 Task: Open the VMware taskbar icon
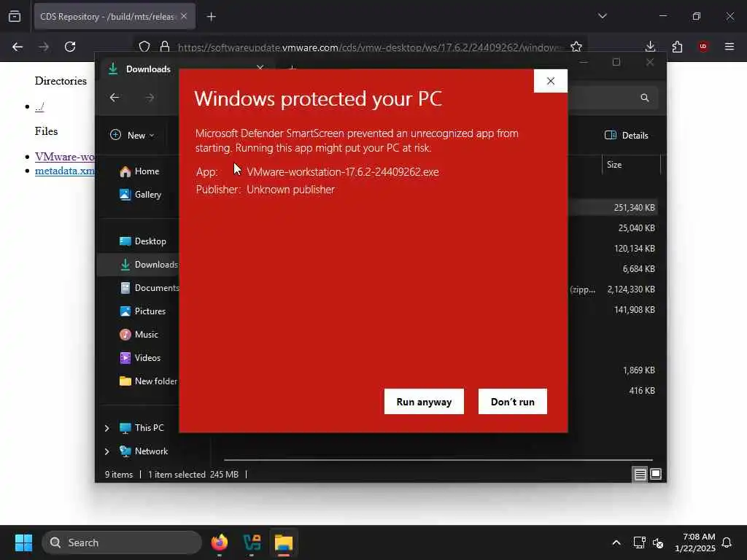[252, 542]
